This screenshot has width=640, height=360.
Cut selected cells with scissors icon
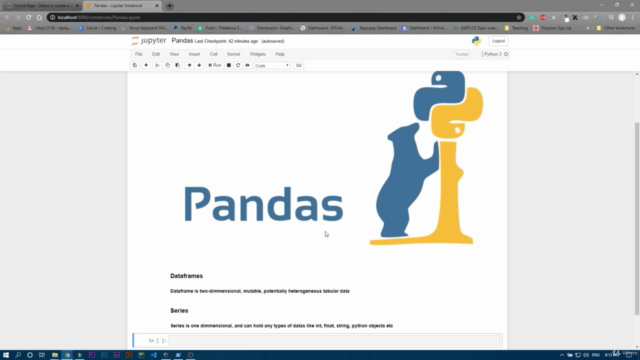[157, 65]
